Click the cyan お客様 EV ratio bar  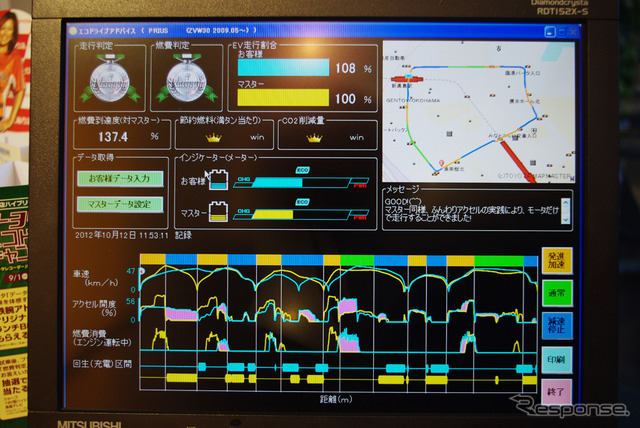(x=283, y=67)
